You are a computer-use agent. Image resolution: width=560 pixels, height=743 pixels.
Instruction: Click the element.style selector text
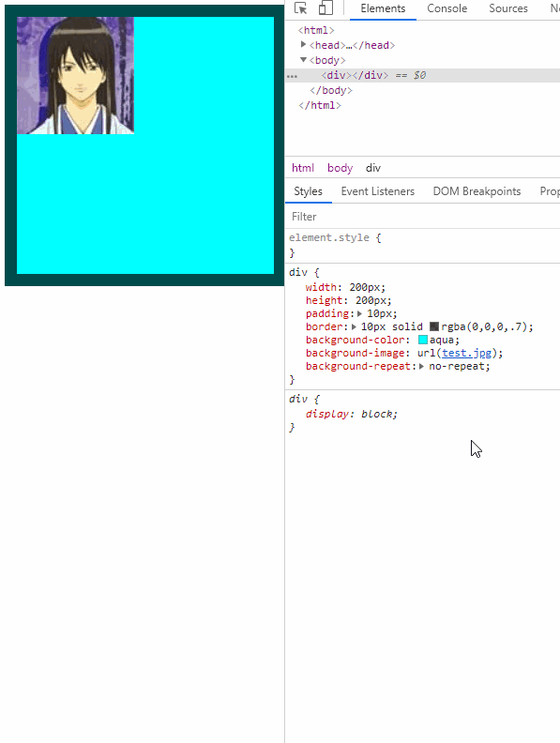pos(329,237)
